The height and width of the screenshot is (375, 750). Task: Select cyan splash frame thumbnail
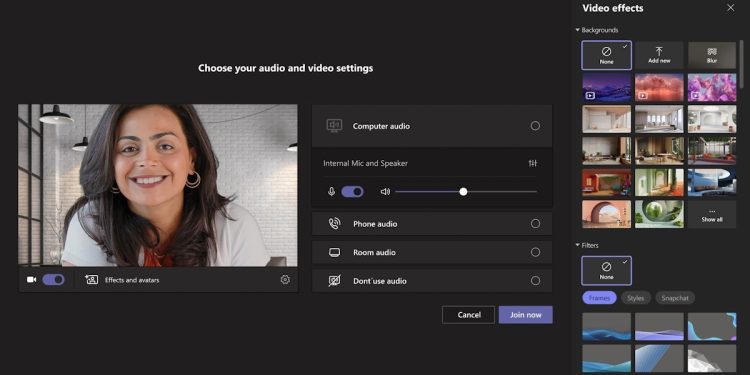point(712,326)
